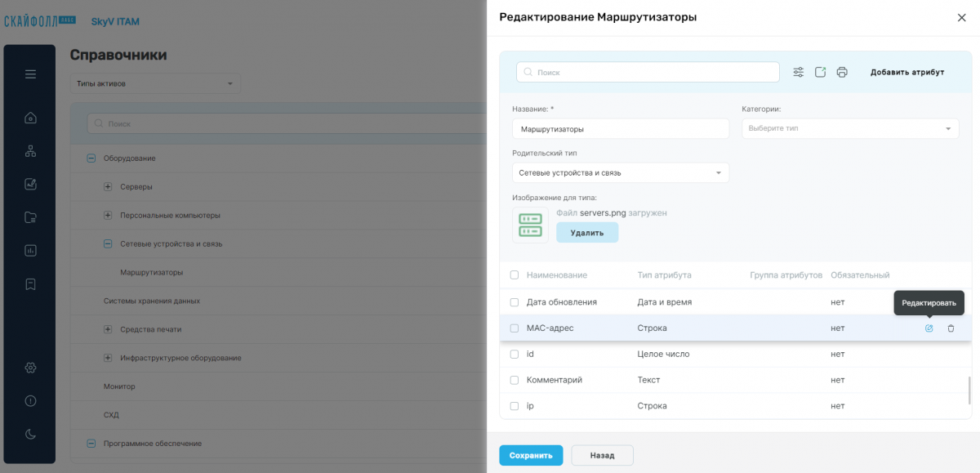The image size is (980, 473).
Task: Click the Сохранить button
Action: (x=531, y=455)
